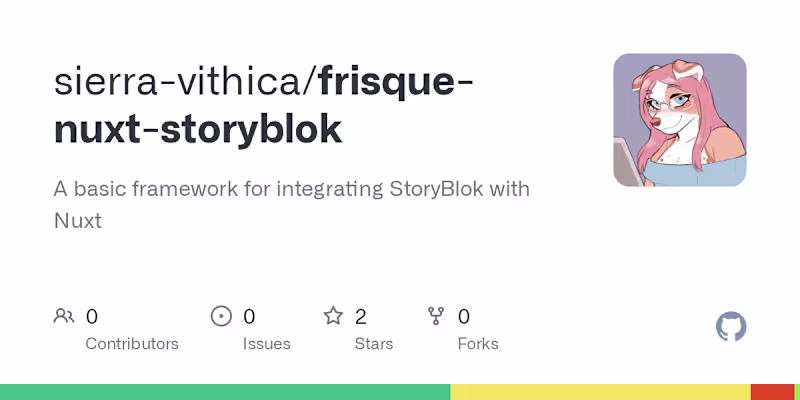Click the issues count number
Image resolution: width=800 pixels, height=400 pixels.
tap(249, 317)
